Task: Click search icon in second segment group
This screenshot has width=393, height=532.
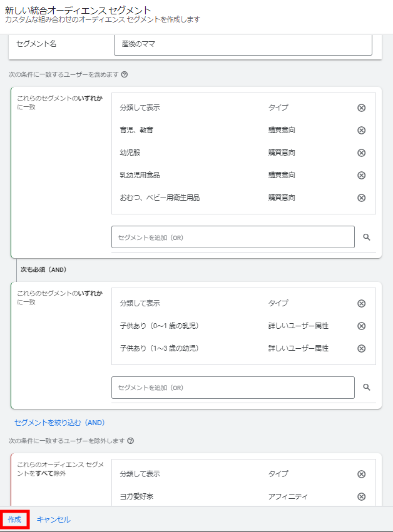Action: click(367, 388)
